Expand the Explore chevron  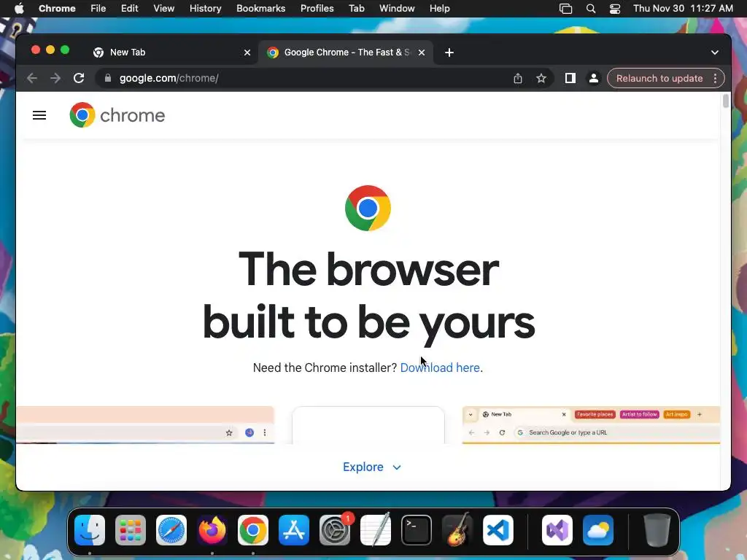point(397,467)
